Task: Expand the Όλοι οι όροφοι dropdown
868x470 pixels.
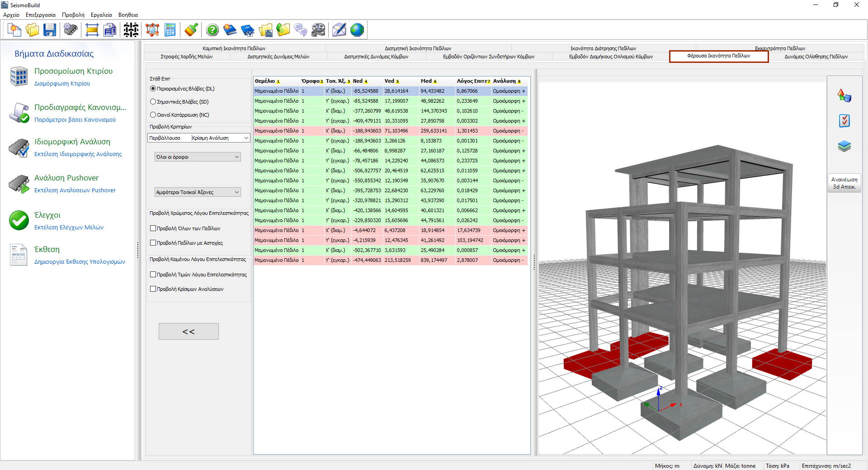Action: pyautogui.click(x=198, y=157)
